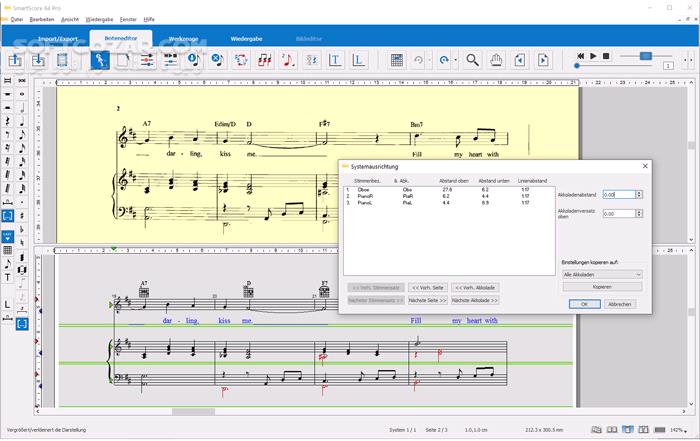The height and width of the screenshot is (441, 700).
Task: Click the red-blue rotate arrows icon
Action: click(x=241, y=60)
